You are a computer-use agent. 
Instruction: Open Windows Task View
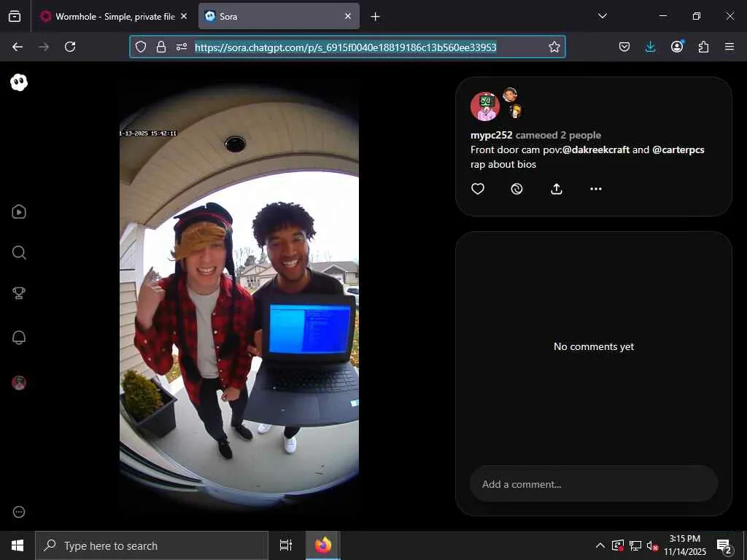click(286, 545)
